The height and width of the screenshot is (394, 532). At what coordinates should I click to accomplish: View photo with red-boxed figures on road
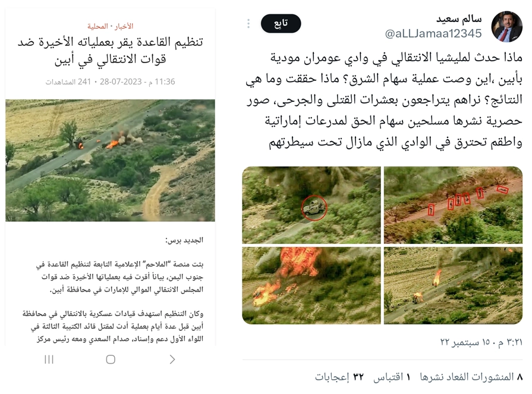tap(454, 205)
